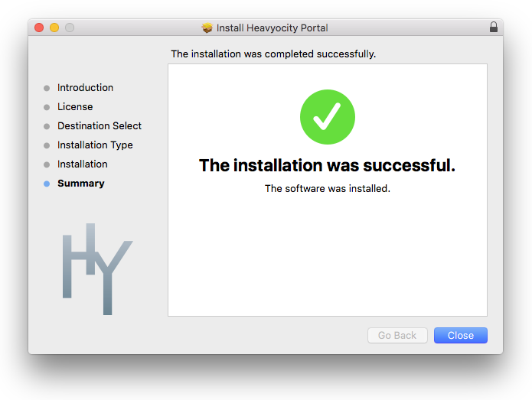Click the green success checkmark icon
Screen dimensions: 532x400
coord(327,117)
